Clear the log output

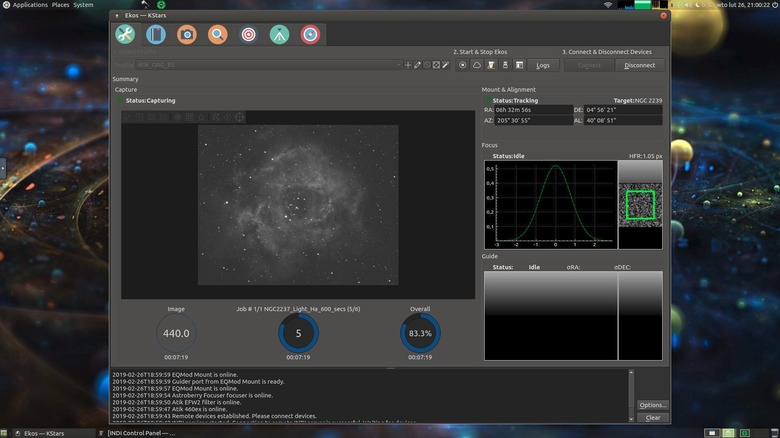[652, 418]
